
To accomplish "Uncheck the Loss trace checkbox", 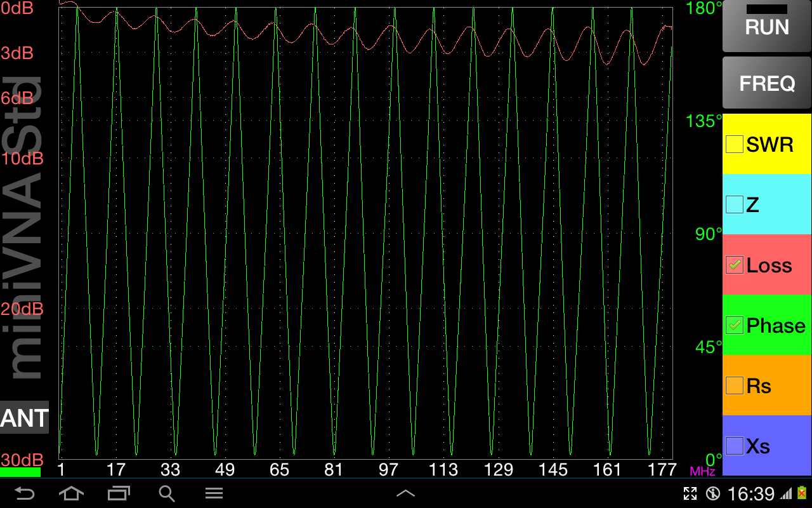I will pyautogui.click(x=734, y=265).
